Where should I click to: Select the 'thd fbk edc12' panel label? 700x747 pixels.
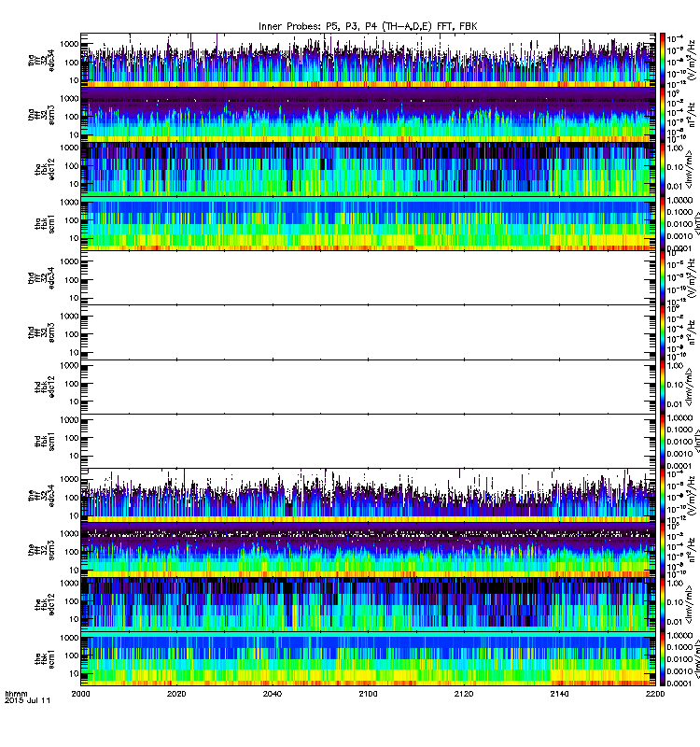(45, 387)
